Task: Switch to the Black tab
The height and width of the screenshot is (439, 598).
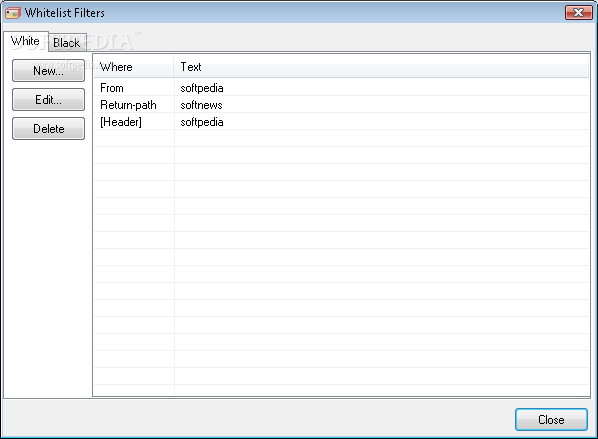Action: point(67,43)
